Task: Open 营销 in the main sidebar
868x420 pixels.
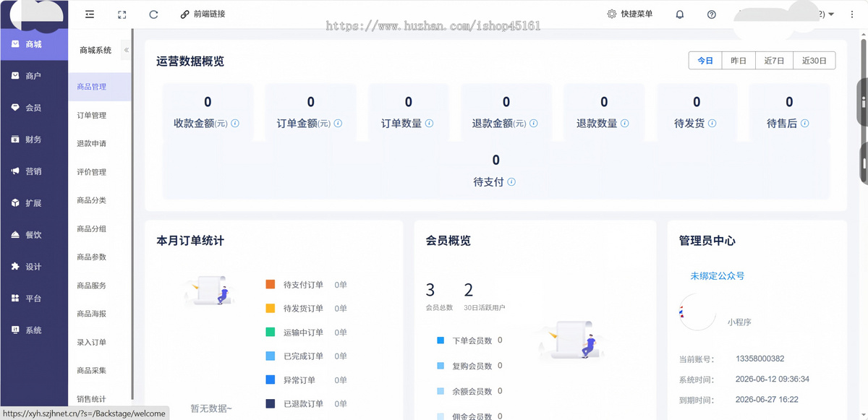Action: tap(34, 171)
